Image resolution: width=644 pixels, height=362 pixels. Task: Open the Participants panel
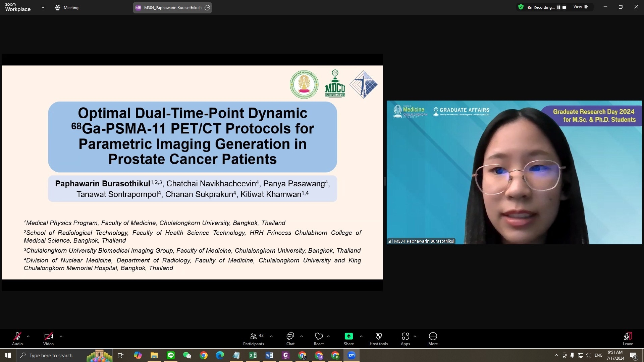click(253, 339)
